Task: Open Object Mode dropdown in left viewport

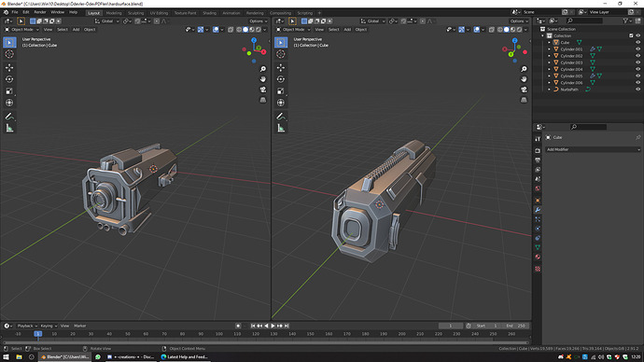Action: coord(22,30)
